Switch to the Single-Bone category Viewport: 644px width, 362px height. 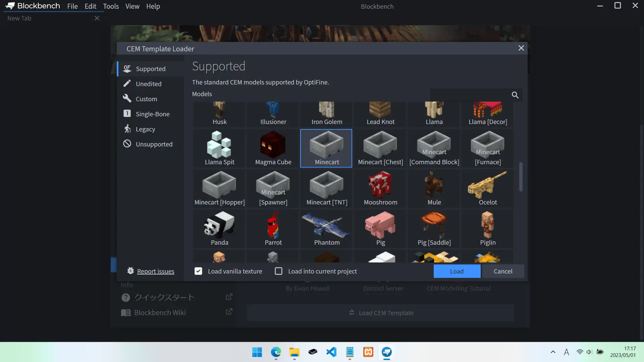pos(152,114)
